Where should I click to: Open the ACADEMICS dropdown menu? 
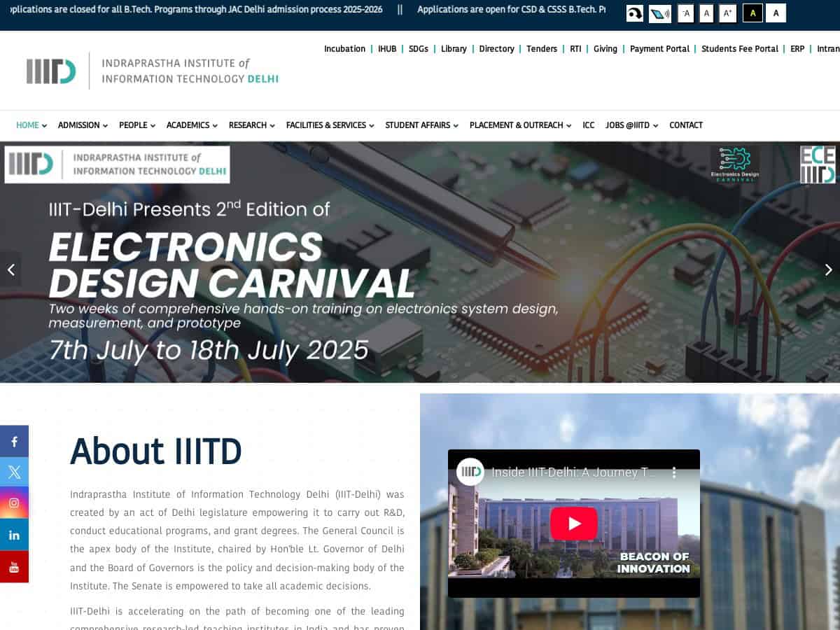point(192,125)
